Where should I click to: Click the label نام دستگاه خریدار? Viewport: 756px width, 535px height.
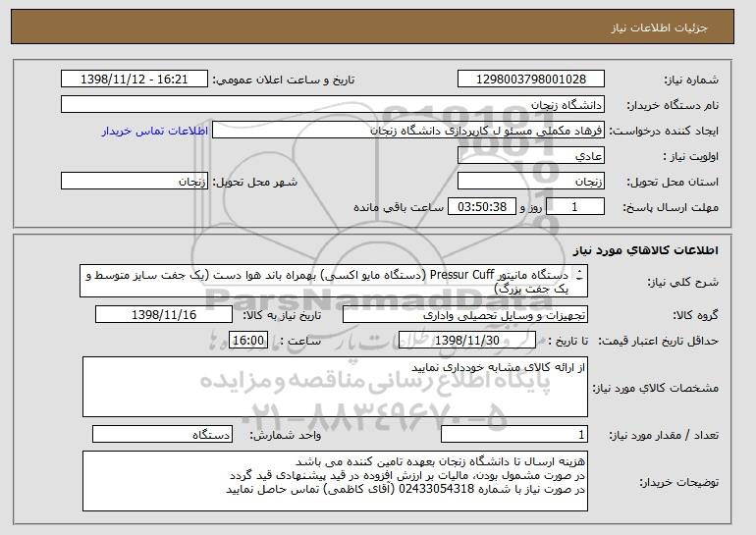[673, 105]
